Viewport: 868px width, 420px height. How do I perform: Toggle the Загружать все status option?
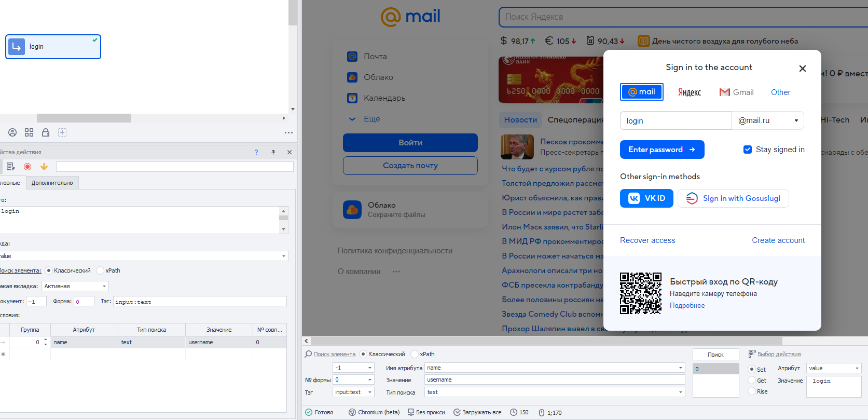(477, 412)
